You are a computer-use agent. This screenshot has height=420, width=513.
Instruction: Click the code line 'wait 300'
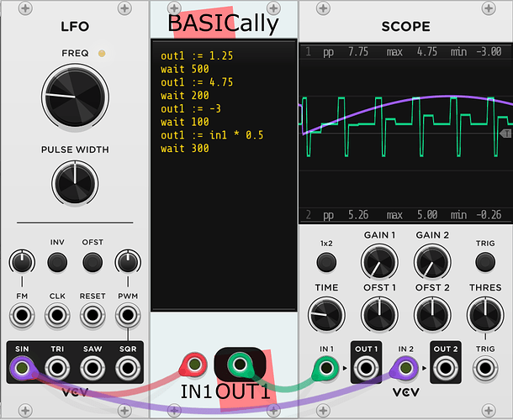[184, 149]
